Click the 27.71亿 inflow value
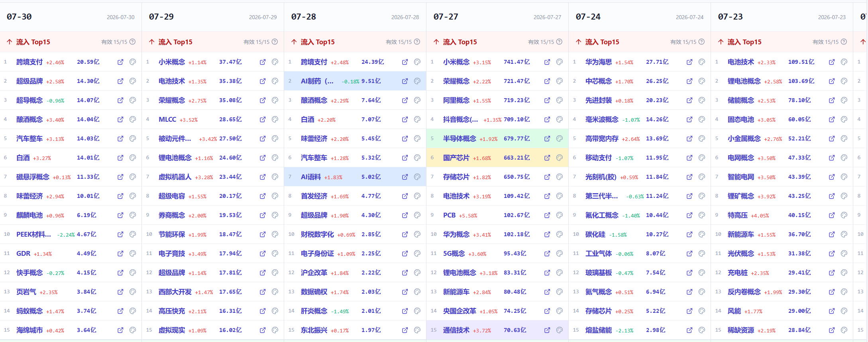This screenshot has height=342, width=868. click(657, 62)
